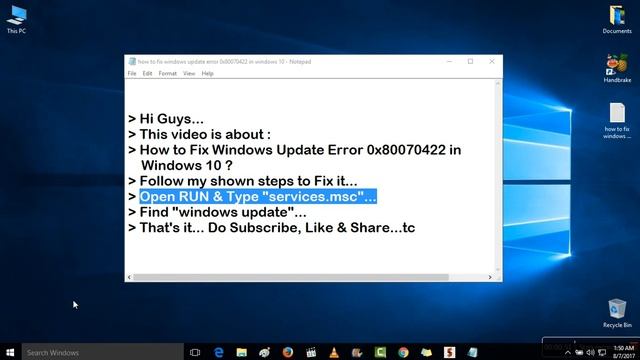The height and width of the screenshot is (360, 640).
Task: Open File Explorer from the taskbar
Action: pos(242,352)
